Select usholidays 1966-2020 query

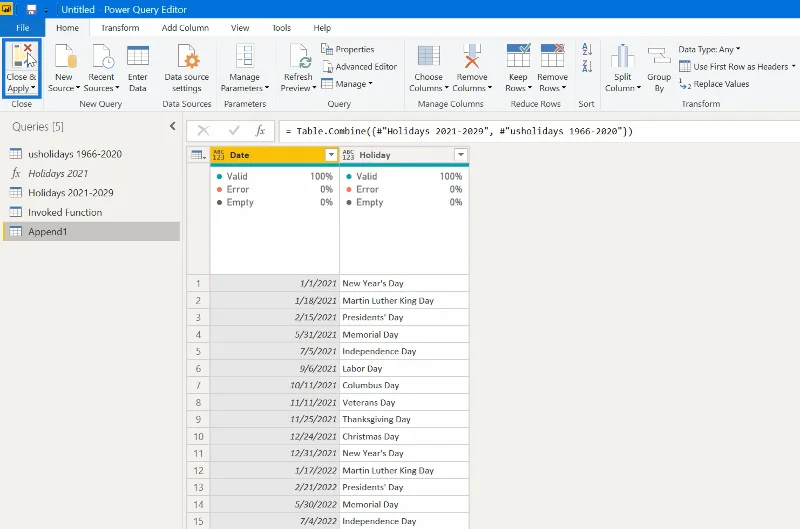91,154
